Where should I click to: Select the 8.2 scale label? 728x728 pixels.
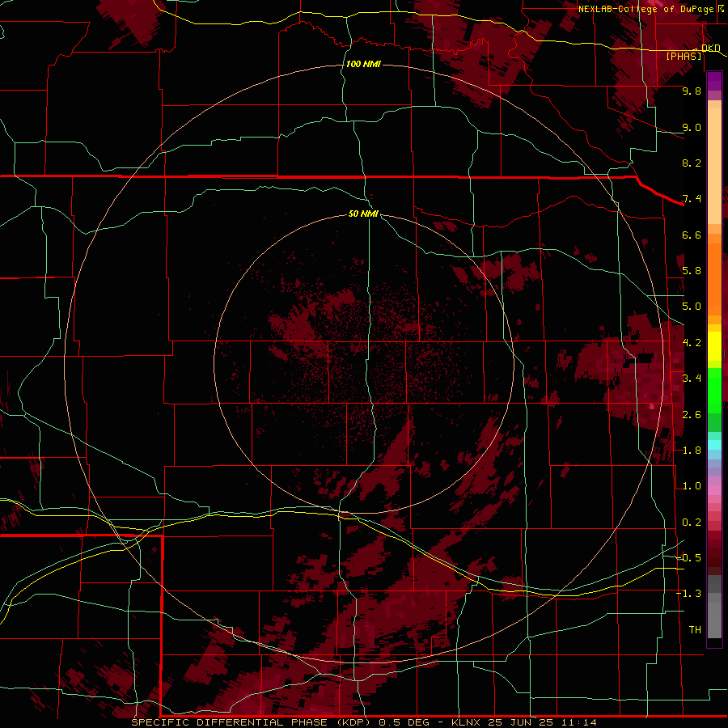pyautogui.click(x=692, y=163)
